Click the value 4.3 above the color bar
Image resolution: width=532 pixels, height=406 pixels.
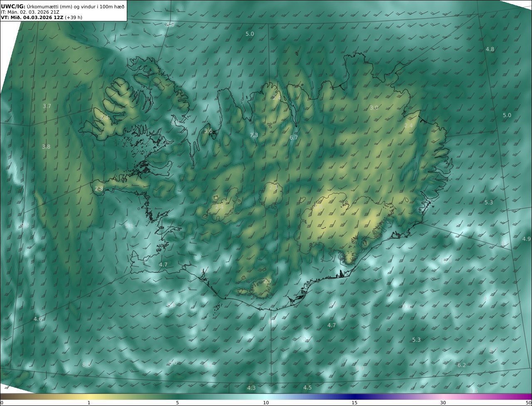[251, 388]
